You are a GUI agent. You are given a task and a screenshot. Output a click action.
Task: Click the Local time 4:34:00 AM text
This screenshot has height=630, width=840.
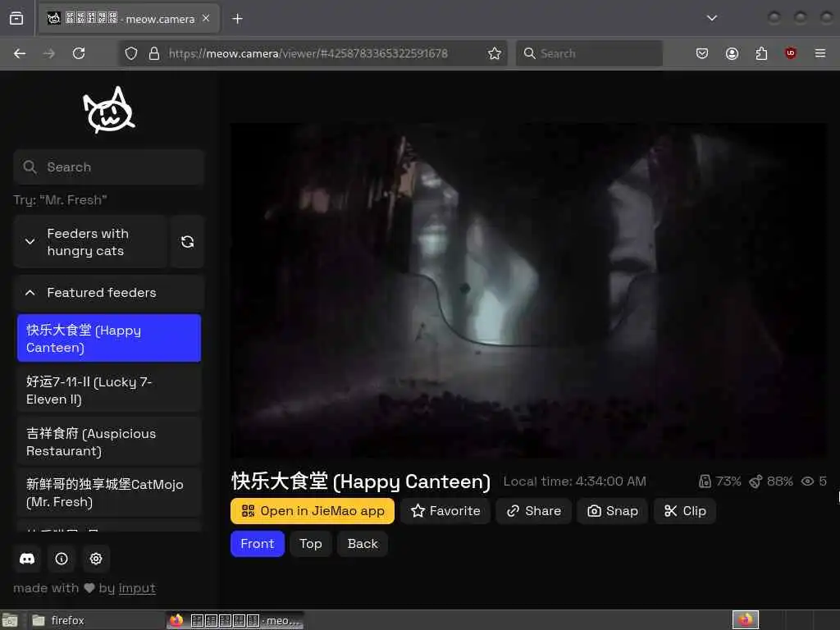pyautogui.click(x=575, y=482)
